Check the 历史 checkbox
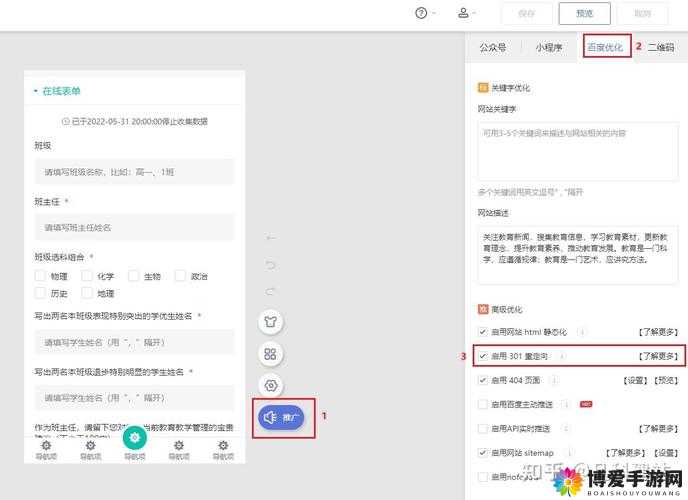This screenshot has width=688, height=500. (x=40, y=293)
